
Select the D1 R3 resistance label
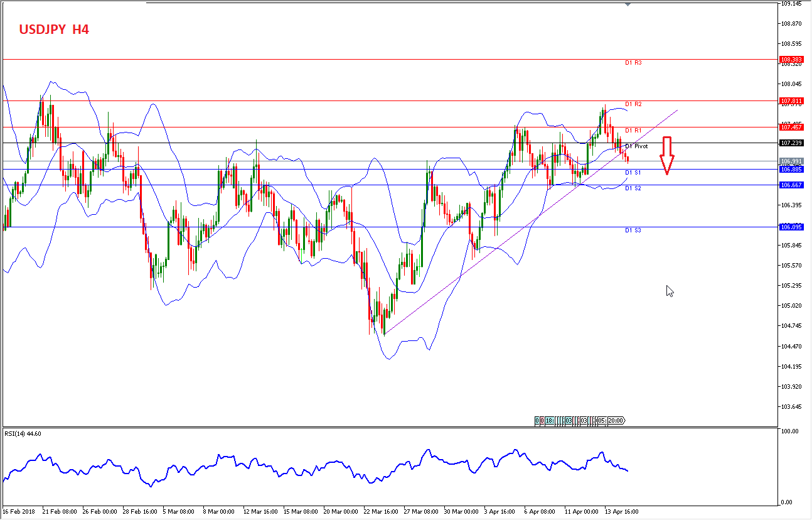tap(633, 63)
